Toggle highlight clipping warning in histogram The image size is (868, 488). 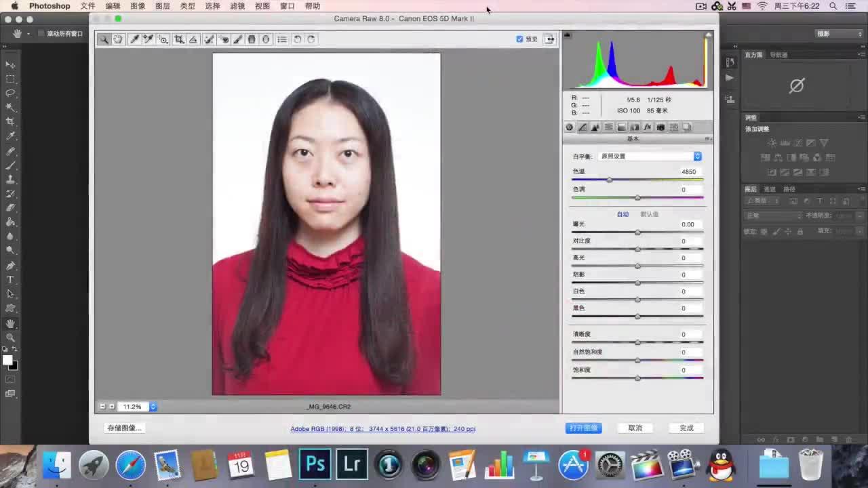coord(708,35)
